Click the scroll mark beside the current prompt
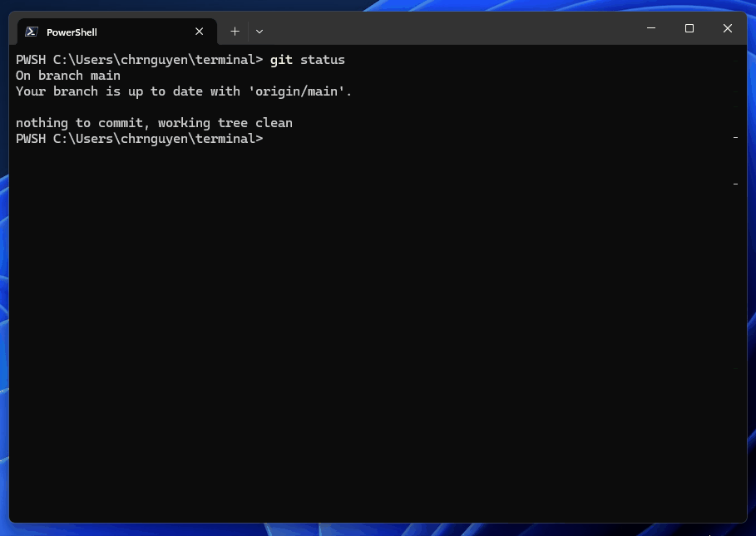Image resolution: width=756 pixels, height=536 pixels. (x=735, y=138)
